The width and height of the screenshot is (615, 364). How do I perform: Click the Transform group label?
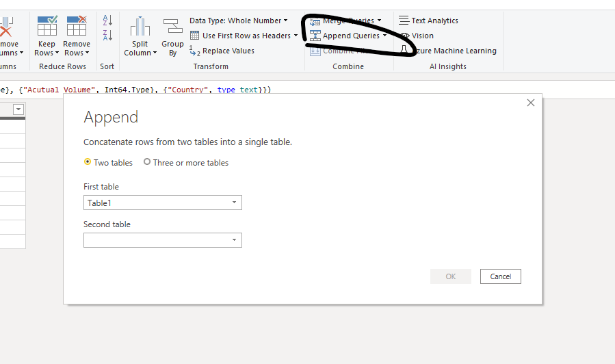pos(211,66)
